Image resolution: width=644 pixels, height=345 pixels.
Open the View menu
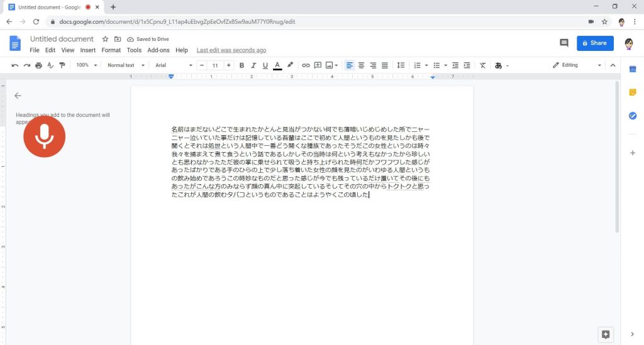(x=68, y=50)
